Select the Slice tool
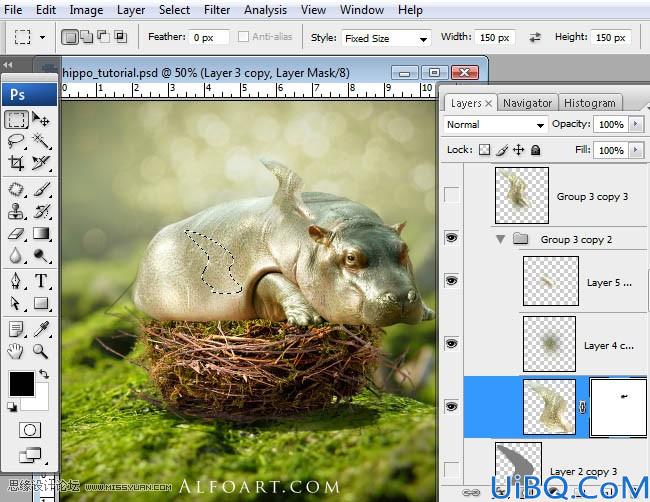 tap(41, 163)
